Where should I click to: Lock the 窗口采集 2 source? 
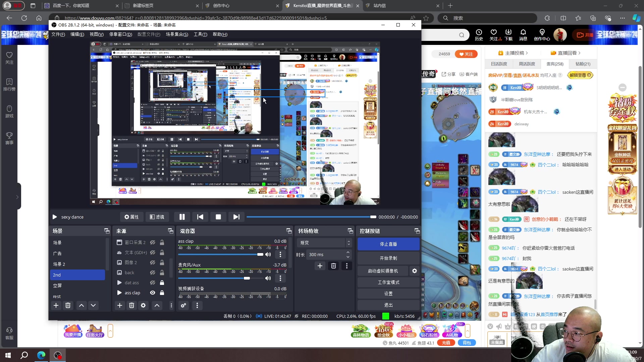(x=162, y=242)
